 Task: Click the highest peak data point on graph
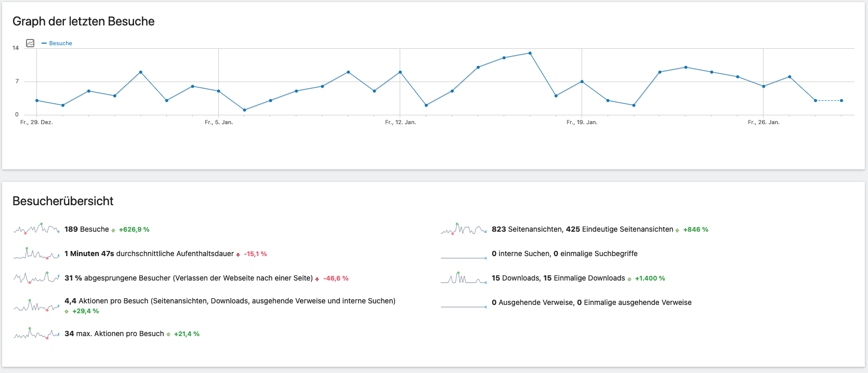point(530,53)
